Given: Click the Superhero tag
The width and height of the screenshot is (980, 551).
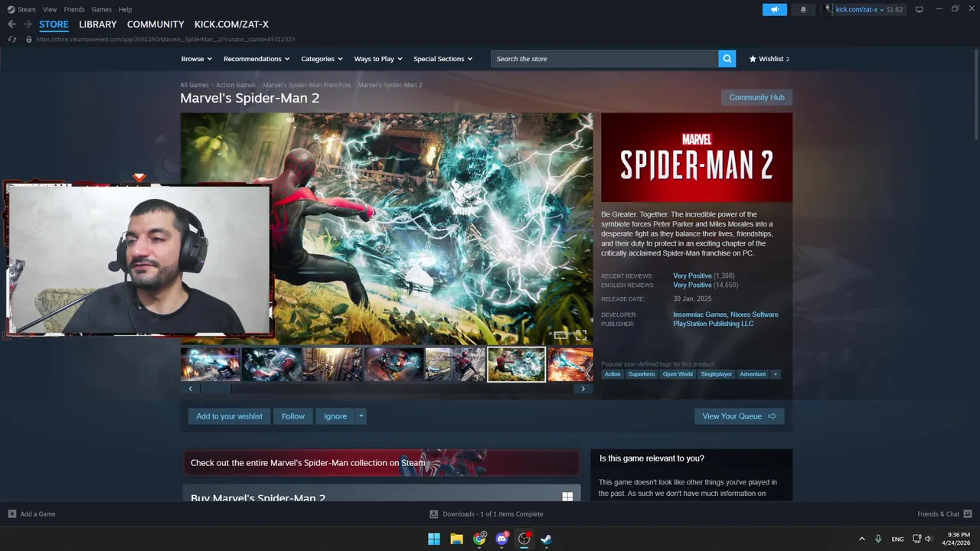Looking at the screenshot, I should point(642,374).
